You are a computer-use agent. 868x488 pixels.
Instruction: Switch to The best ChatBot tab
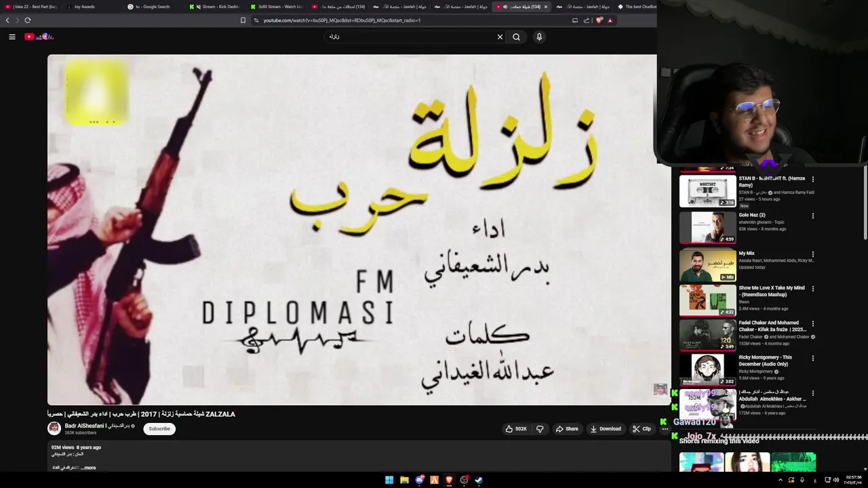pyautogui.click(x=637, y=7)
